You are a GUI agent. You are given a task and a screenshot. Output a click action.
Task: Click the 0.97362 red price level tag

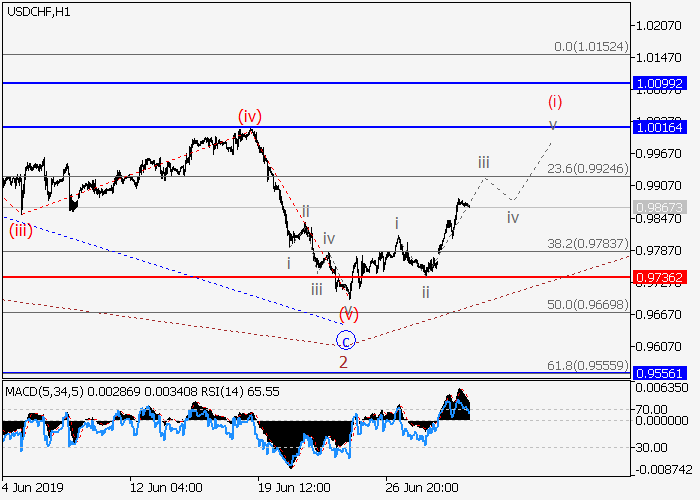[x=662, y=276]
